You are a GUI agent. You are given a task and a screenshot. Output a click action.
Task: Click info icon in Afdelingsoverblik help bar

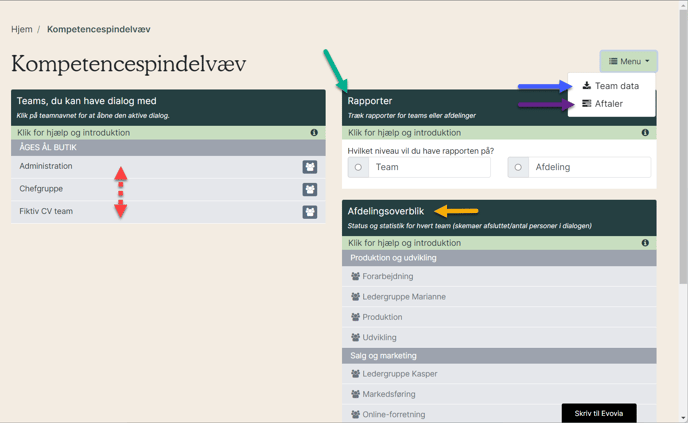tap(645, 243)
